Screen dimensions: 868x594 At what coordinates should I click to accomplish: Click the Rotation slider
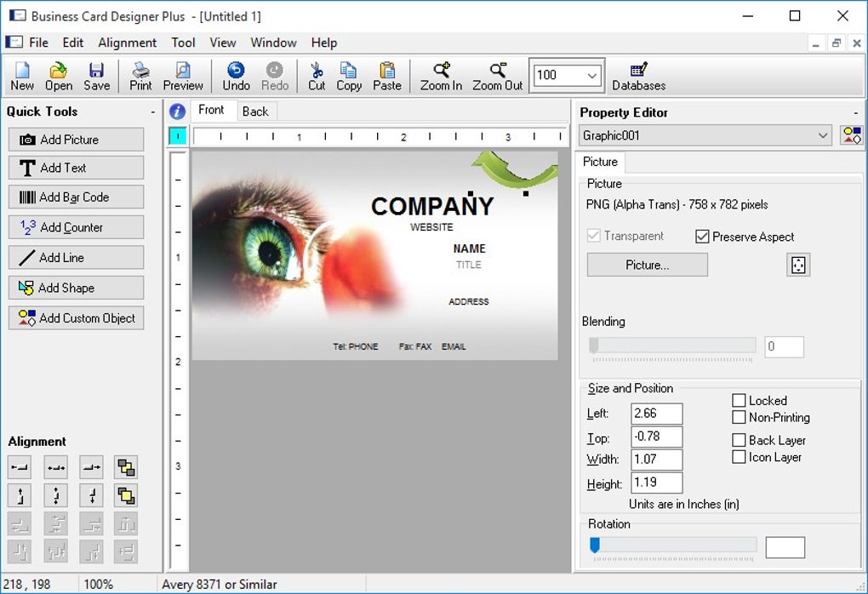coord(672,545)
